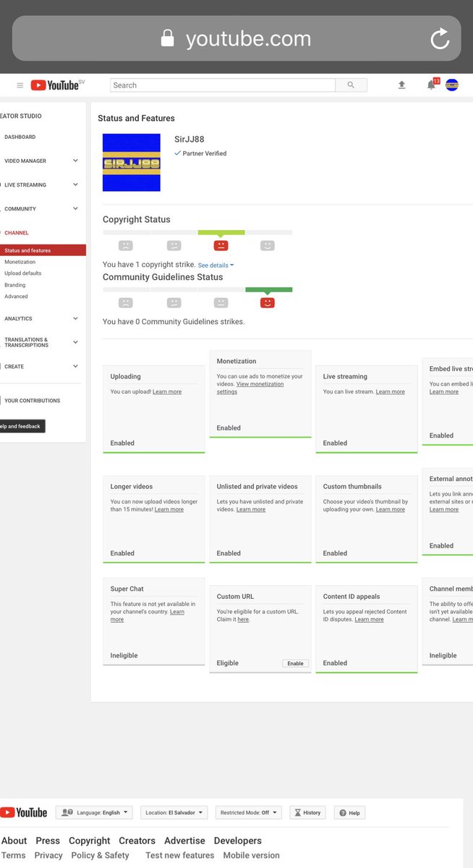
Task: Open the Restricted Mode: Off dropdown
Action: point(248,812)
